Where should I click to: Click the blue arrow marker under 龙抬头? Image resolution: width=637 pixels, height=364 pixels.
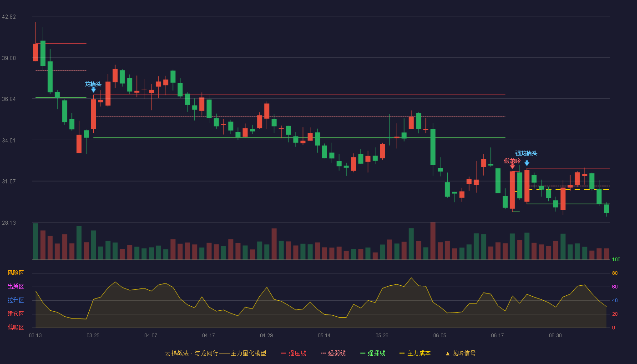(x=93, y=90)
